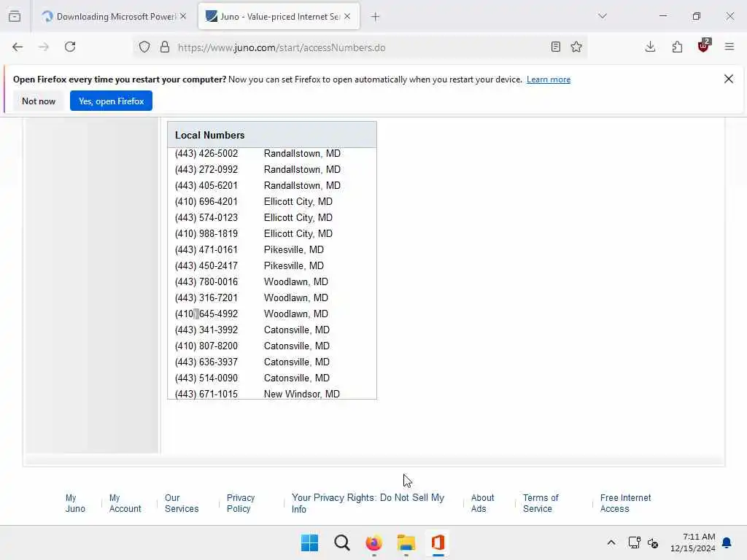
Task: Open the tracking protection shield icon
Action: pos(144,47)
